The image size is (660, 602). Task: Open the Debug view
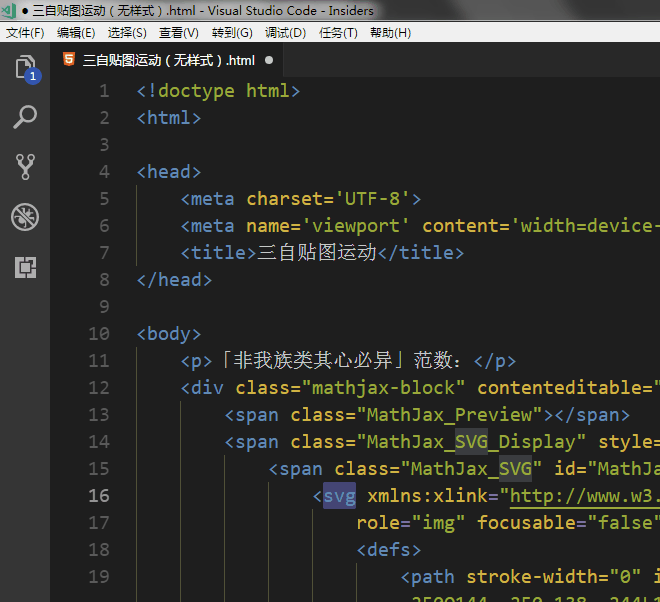tap(25, 217)
